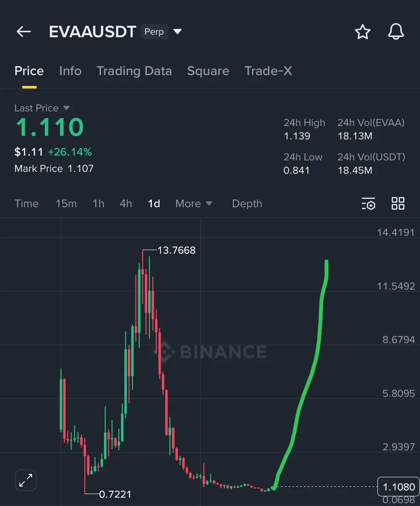This screenshot has height=506, width=420.
Task: Tap the 13.7668 chart high label
Action: [x=176, y=250]
